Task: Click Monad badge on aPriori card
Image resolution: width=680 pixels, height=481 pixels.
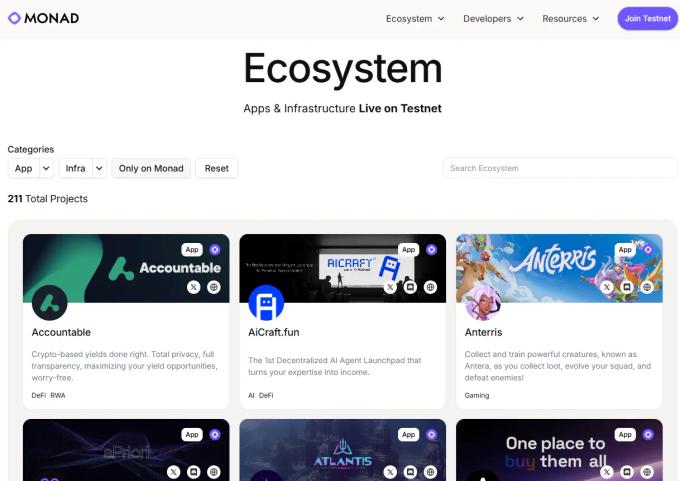Action: point(215,435)
